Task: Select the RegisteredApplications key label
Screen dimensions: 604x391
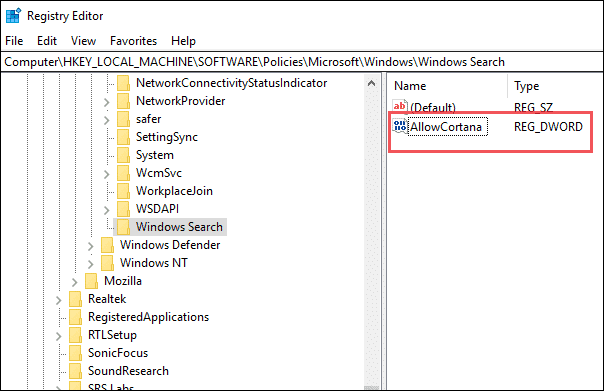Action: [x=148, y=317]
